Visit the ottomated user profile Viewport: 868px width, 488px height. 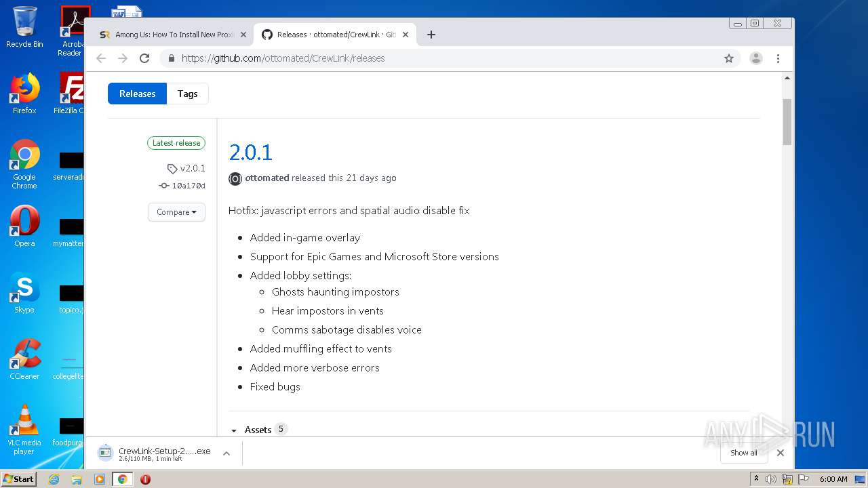point(267,178)
